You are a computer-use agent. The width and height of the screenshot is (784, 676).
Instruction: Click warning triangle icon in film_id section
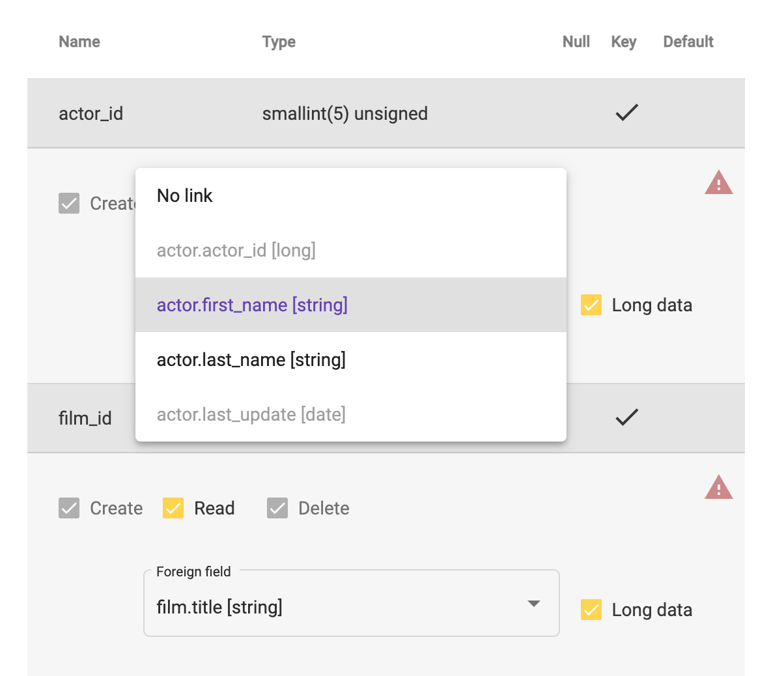(x=718, y=488)
